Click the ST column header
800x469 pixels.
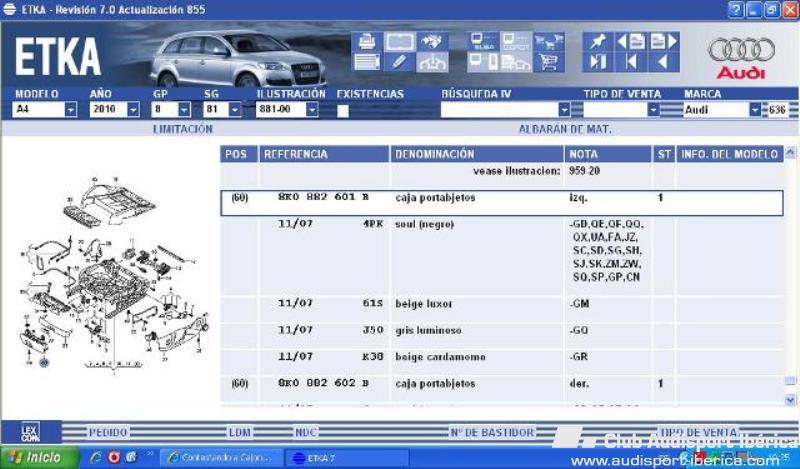[x=664, y=154]
